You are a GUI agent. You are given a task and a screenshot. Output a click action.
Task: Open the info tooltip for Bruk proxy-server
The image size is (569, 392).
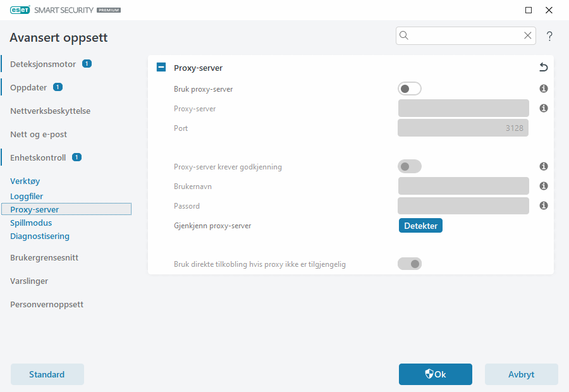pos(543,89)
